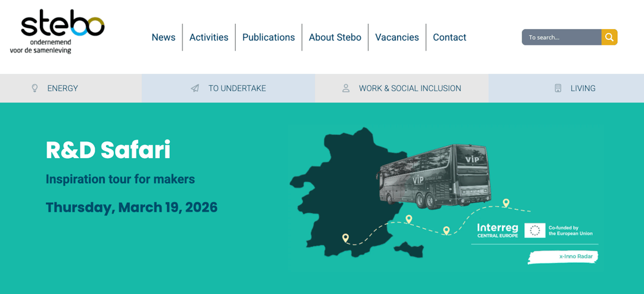Click the paper plane icon
This screenshot has height=294, width=644.
tap(195, 88)
